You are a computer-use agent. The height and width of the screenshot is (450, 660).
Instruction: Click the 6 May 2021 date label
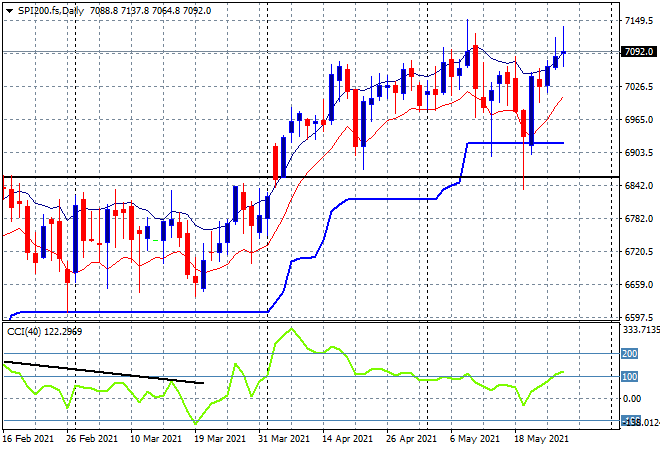[x=475, y=439]
